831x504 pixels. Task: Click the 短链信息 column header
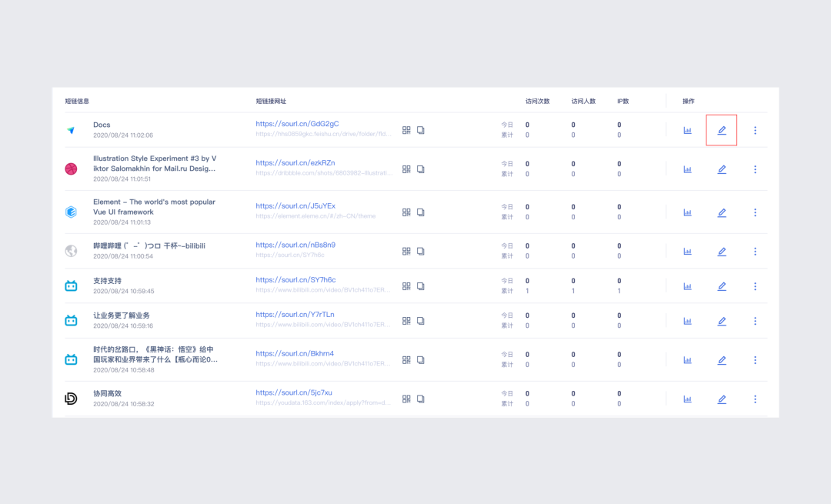pos(77,101)
